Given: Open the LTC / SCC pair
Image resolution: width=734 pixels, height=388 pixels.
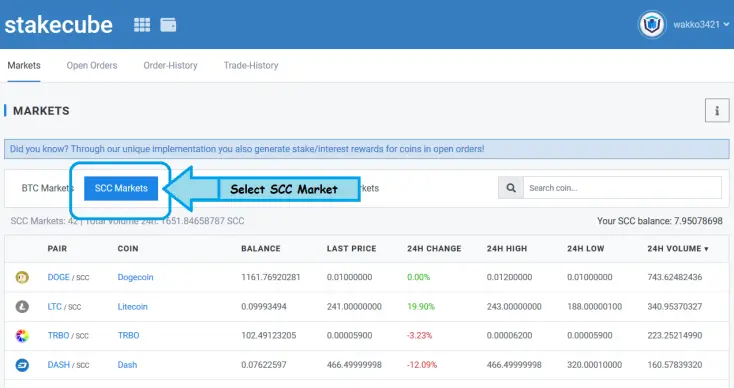Looking at the screenshot, I should (x=64, y=307).
